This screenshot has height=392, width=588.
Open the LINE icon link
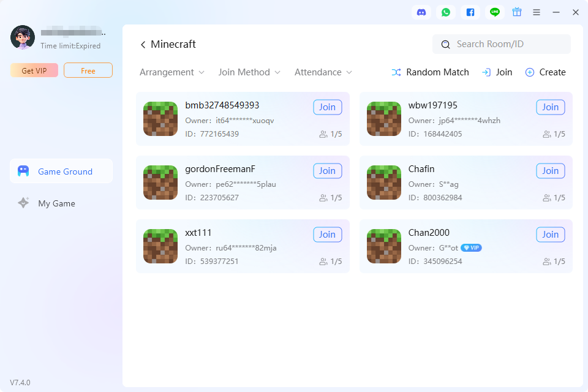(x=495, y=12)
